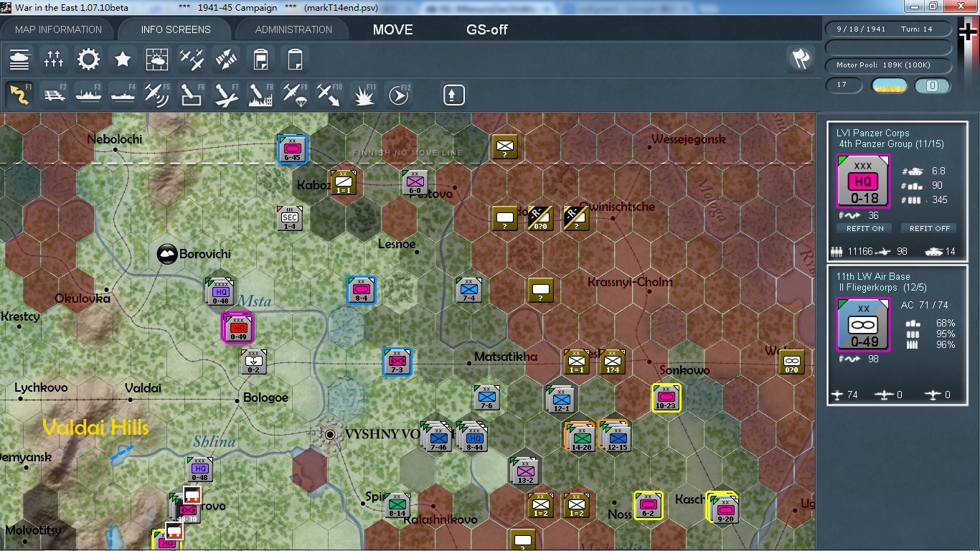Viewport: 980px width, 551px height.
Task: Show the victory star screen
Action: coord(123,59)
